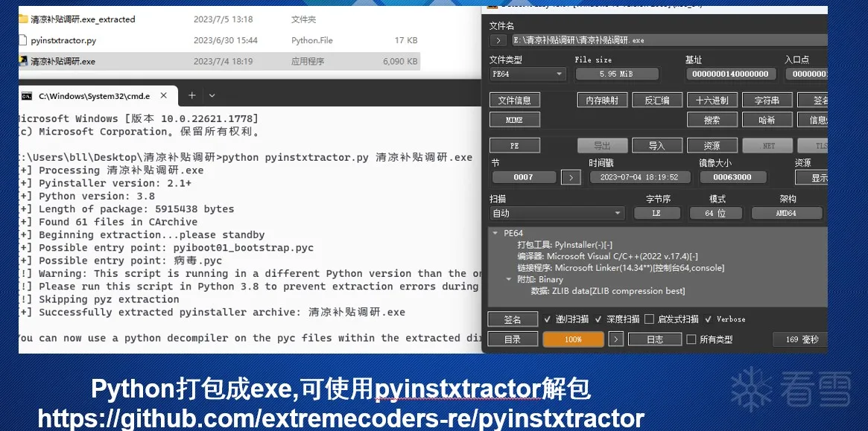Click the 'Possible entry point: 病毒.pyc' line
The width and height of the screenshot is (868, 431).
pos(120,261)
